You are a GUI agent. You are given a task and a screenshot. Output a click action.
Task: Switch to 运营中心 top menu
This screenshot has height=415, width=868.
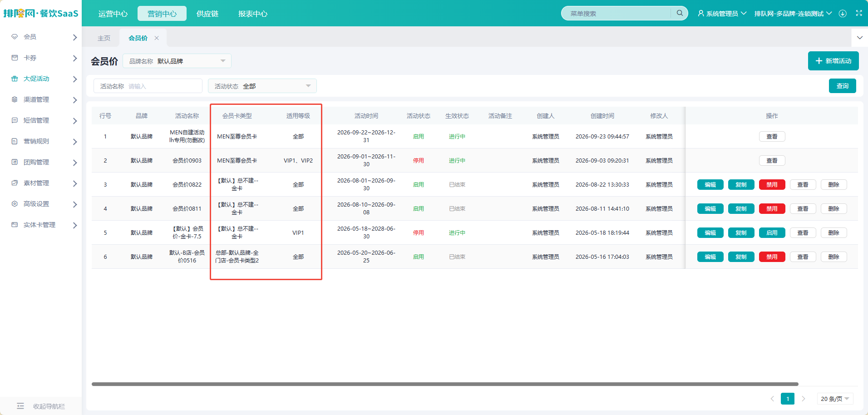(x=113, y=14)
